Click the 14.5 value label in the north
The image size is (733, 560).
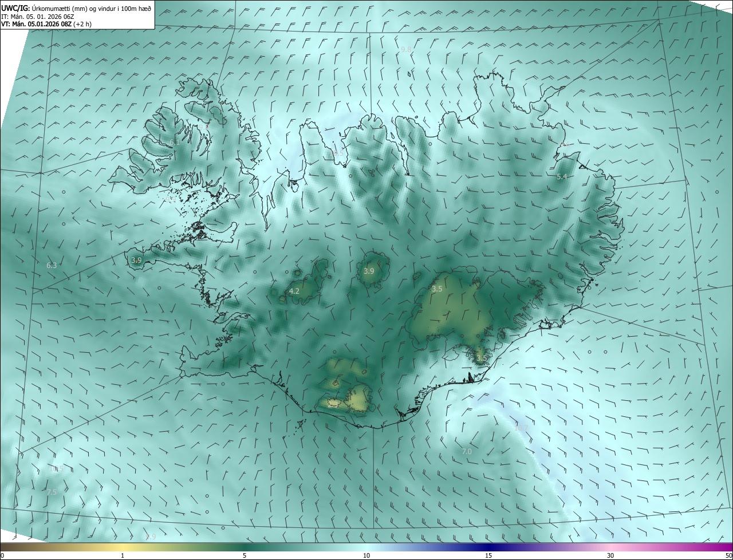click(336, 153)
